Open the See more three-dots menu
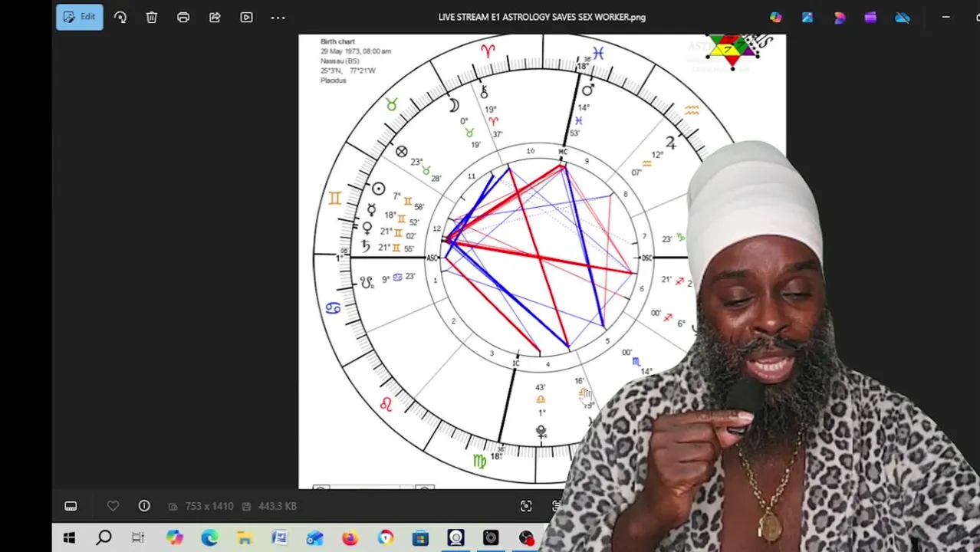The height and width of the screenshot is (552, 980). coord(278,17)
